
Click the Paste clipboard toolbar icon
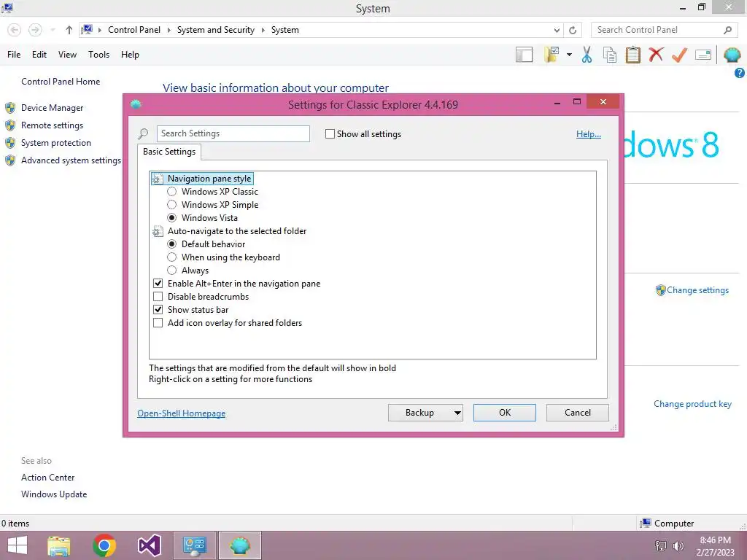[x=632, y=55]
